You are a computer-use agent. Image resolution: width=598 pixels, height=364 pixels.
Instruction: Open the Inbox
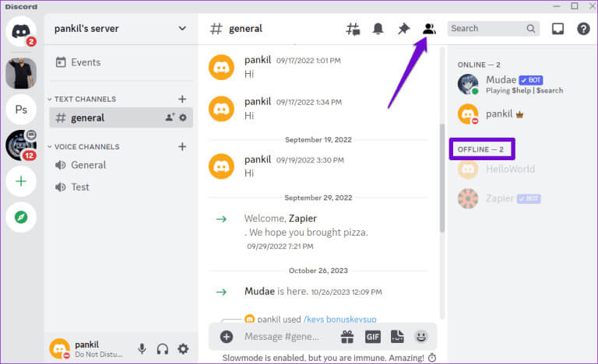[x=558, y=29]
